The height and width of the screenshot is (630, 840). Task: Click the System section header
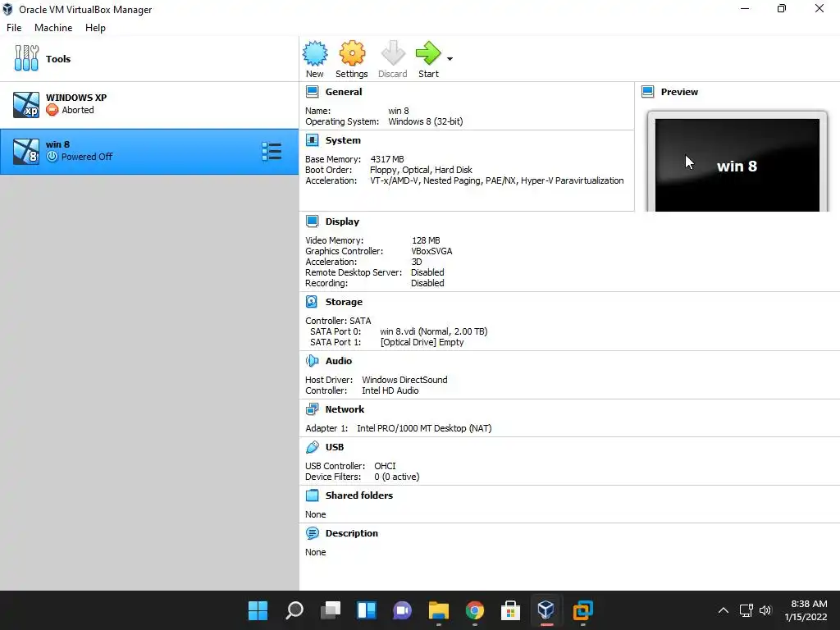[343, 140]
